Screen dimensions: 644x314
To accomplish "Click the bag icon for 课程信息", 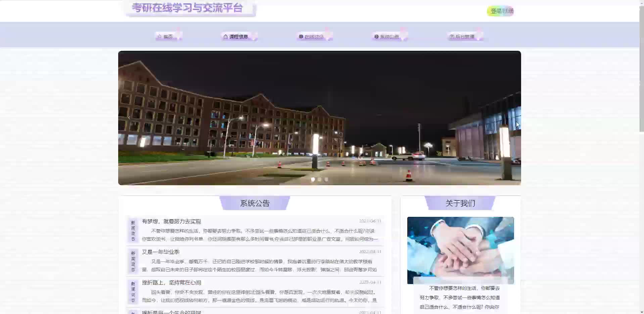I will pos(226,37).
